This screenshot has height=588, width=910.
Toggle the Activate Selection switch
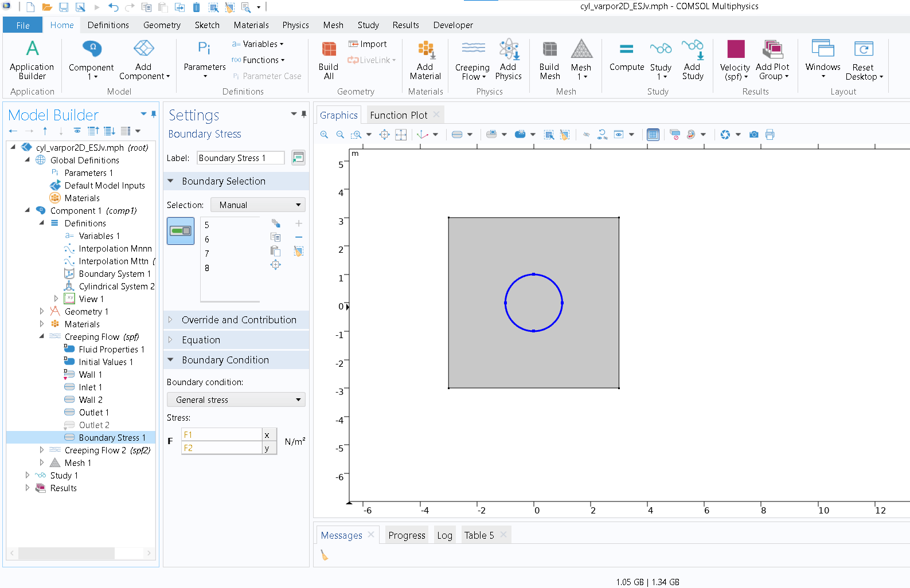[181, 231]
